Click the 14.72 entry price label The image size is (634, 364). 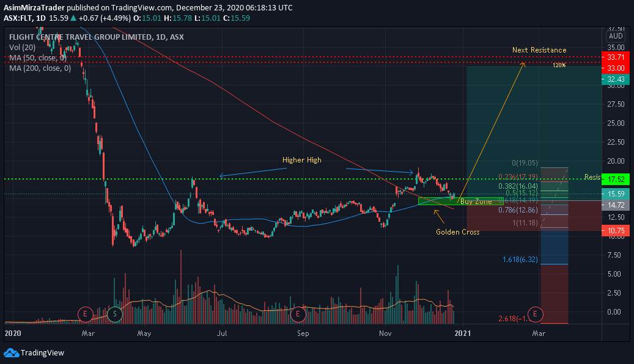point(616,205)
